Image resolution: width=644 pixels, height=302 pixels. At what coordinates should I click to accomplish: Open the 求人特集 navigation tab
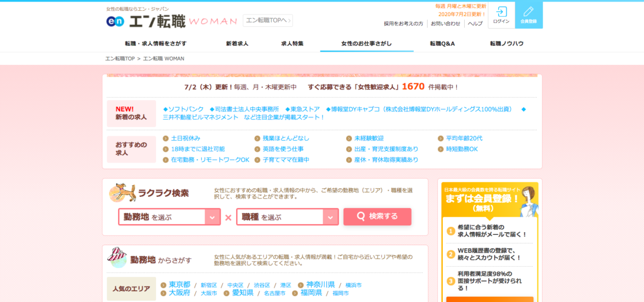pos(292,43)
